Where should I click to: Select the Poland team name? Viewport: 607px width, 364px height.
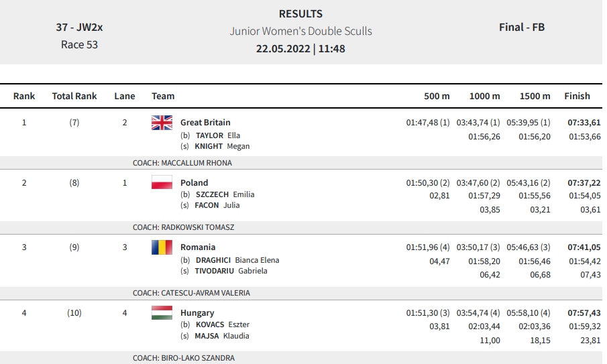194,182
